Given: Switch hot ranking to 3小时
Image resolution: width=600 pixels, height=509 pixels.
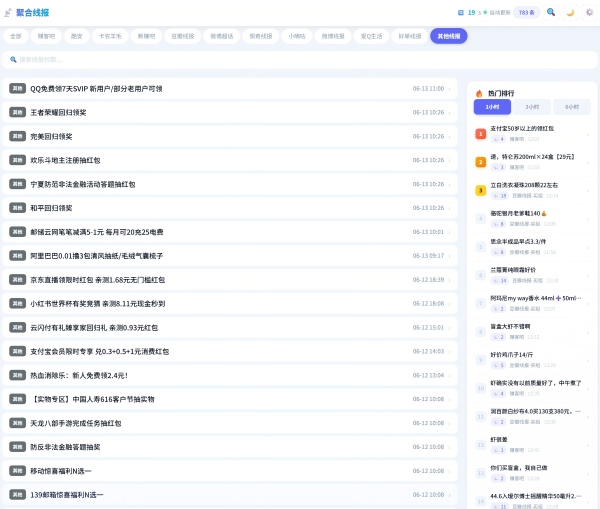Looking at the screenshot, I should 532,107.
